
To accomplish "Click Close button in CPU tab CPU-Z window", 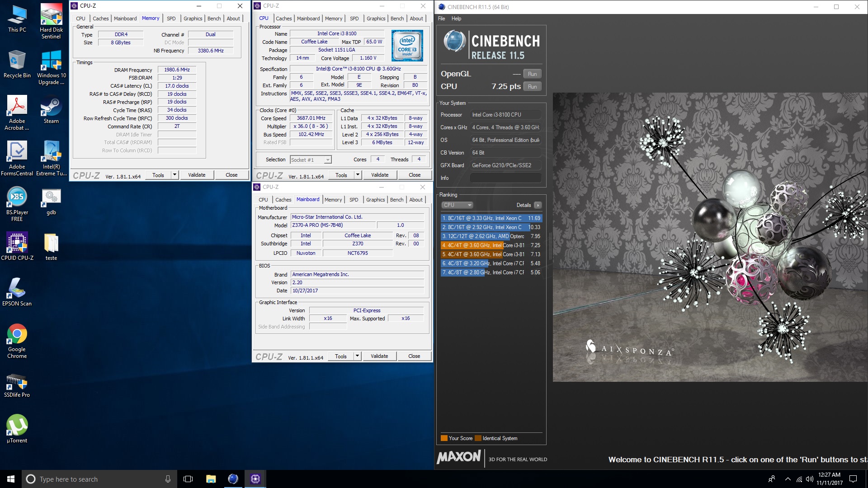I will [415, 175].
